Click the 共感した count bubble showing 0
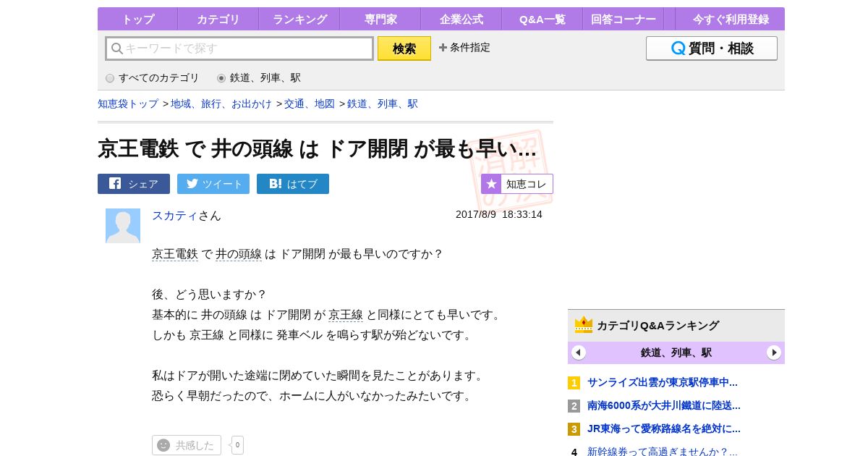 click(237, 445)
